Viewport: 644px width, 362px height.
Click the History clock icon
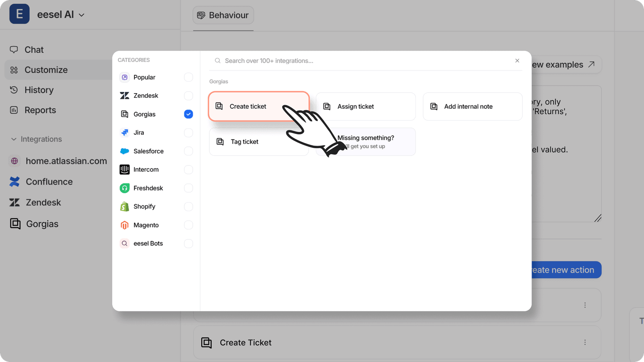point(14,90)
